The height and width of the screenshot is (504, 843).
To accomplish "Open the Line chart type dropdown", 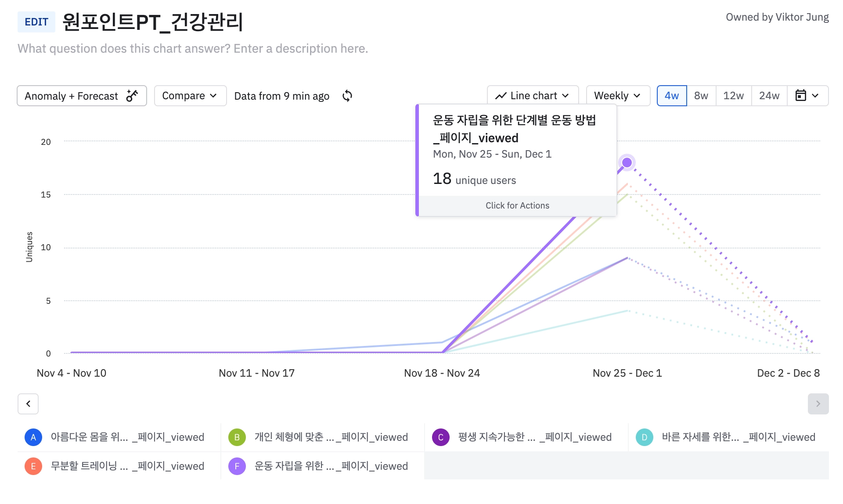I will pyautogui.click(x=533, y=96).
